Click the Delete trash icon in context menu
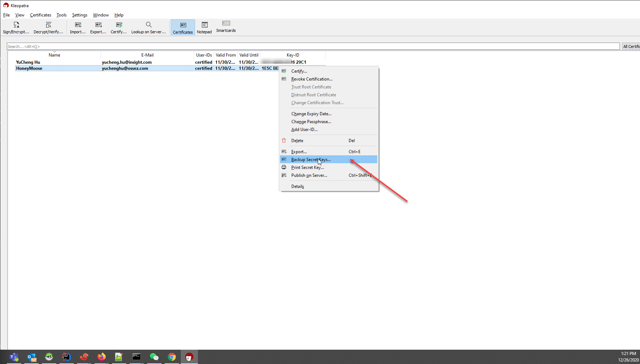Screen dimensions: 640x364 click(x=284, y=141)
